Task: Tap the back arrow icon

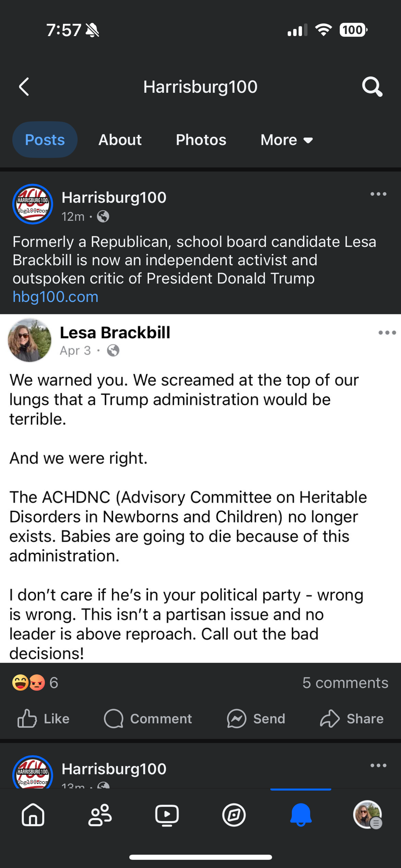Action: (x=24, y=87)
